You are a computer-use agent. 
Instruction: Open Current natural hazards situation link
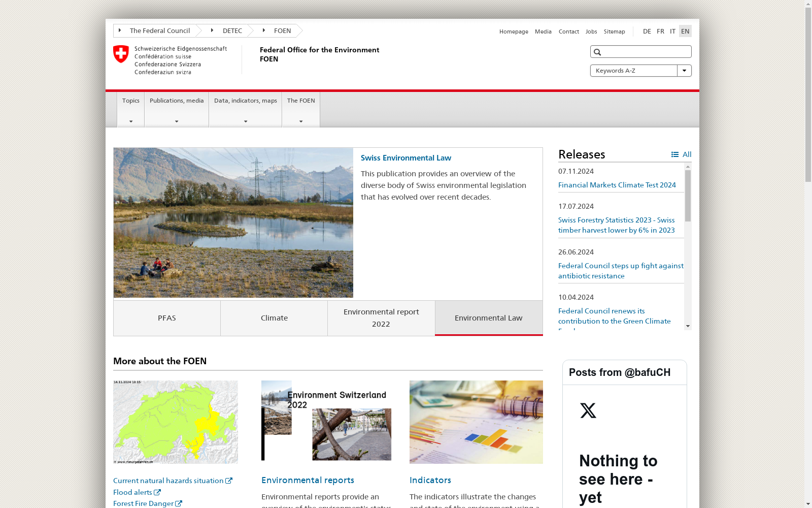click(168, 481)
